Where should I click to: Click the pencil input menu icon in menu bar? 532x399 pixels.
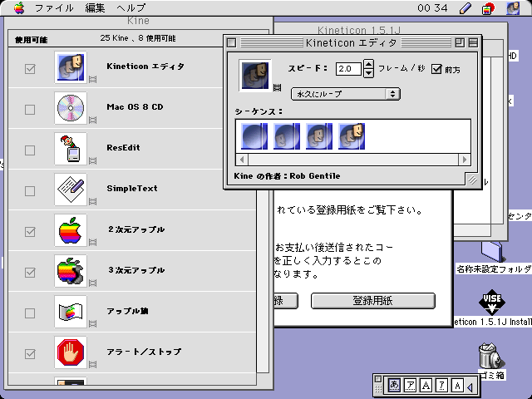(x=465, y=8)
